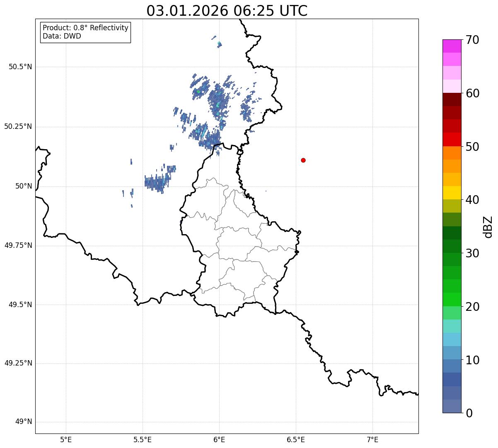This screenshot has height=448, width=498.
Task: Click the colorbar "dBZ" axis label
Action: [x=488, y=227]
